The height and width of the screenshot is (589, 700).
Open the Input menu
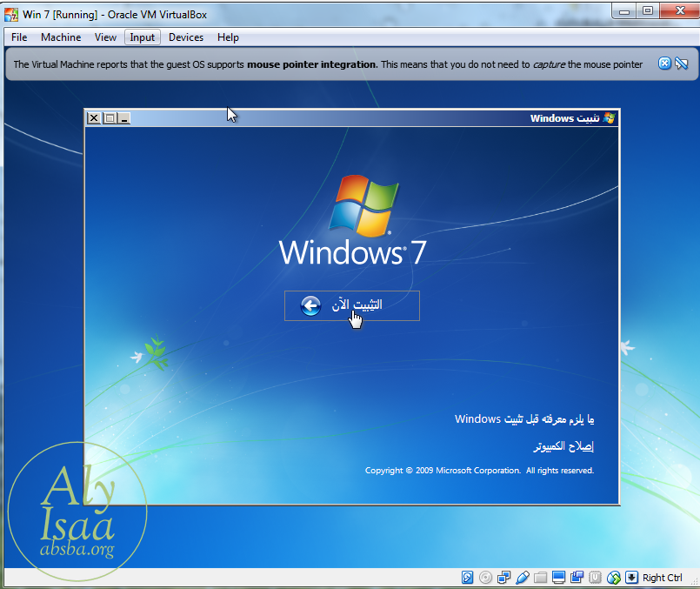[143, 37]
